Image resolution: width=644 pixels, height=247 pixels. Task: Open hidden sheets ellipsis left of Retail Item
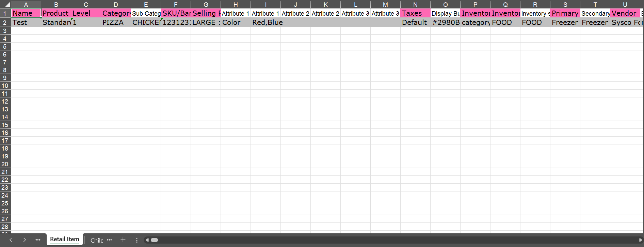[x=38, y=240]
